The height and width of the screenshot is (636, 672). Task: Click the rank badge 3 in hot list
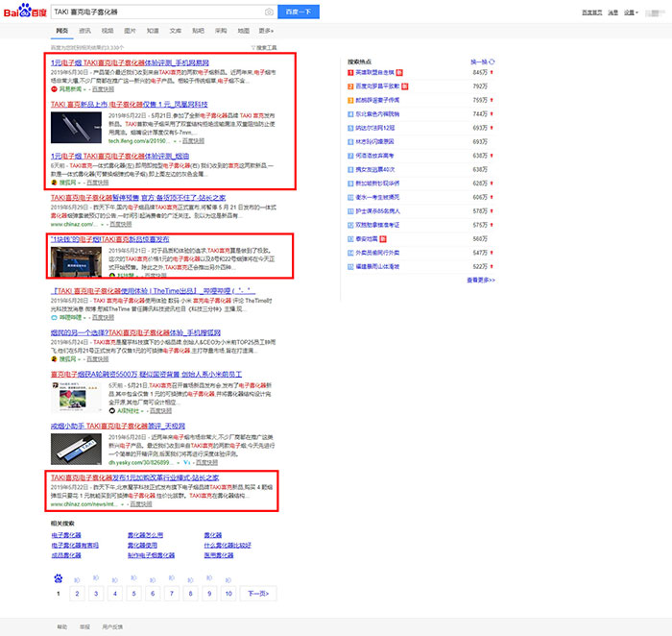point(350,100)
